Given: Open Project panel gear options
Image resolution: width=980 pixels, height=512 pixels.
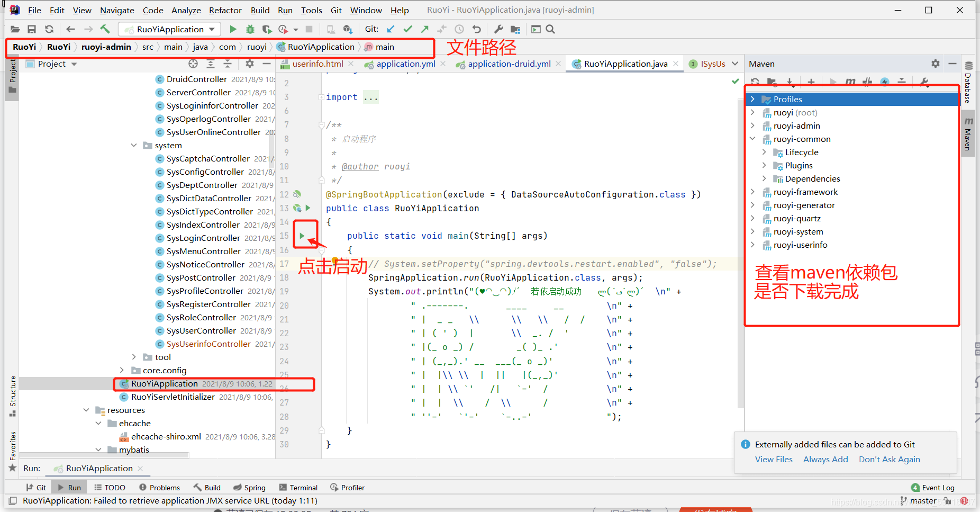Looking at the screenshot, I should [250, 64].
